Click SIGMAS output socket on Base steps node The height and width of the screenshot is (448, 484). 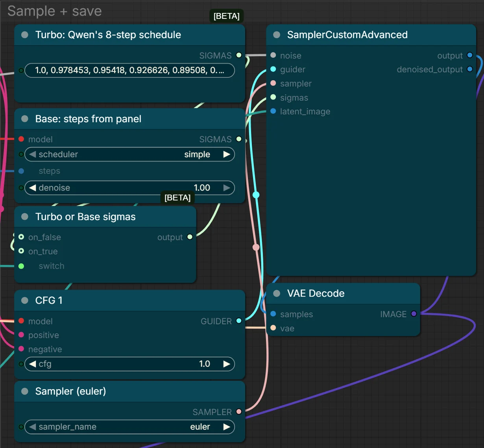(x=239, y=139)
